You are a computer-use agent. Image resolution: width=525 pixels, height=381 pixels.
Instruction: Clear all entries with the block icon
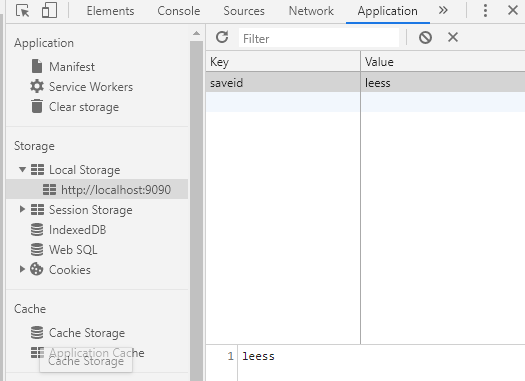point(425,37)
